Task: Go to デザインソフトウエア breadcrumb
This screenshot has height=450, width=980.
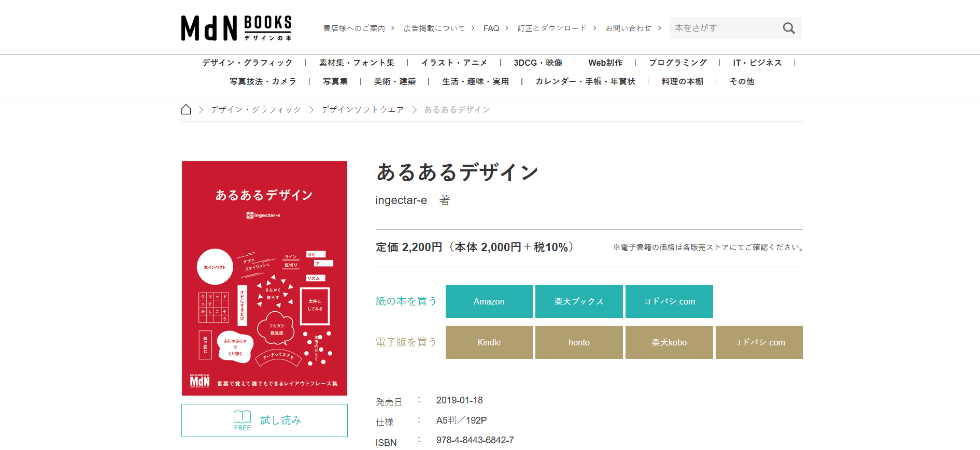Action: [362, 109]
